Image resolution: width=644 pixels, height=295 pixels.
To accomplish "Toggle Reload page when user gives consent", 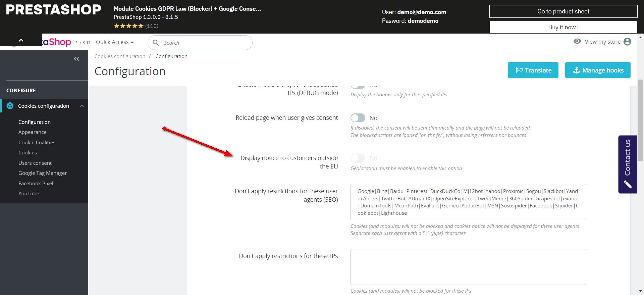I will pos(358,118).
